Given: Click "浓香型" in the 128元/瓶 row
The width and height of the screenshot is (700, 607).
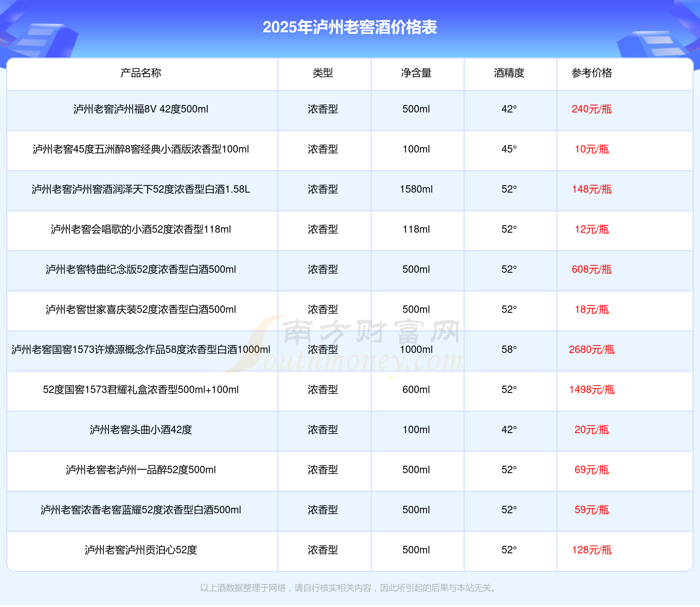Looking at the screenshot, I should [323, 550].
